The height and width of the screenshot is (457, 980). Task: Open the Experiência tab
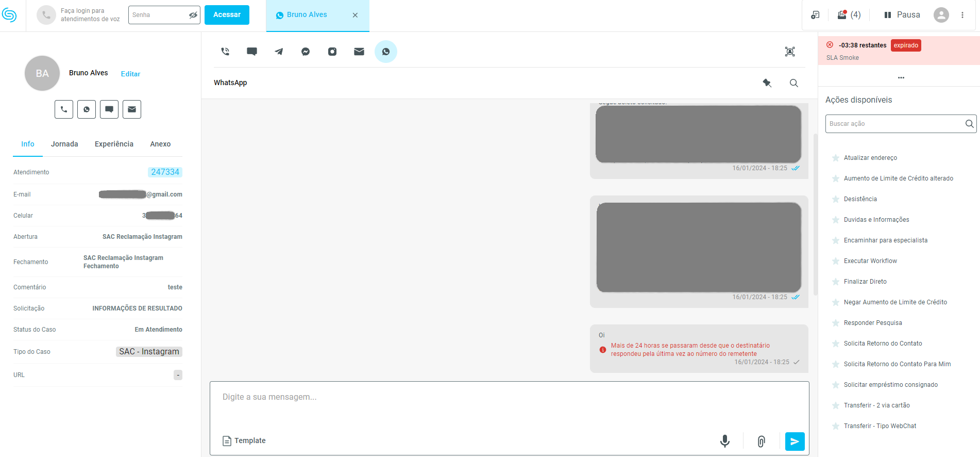114,144
